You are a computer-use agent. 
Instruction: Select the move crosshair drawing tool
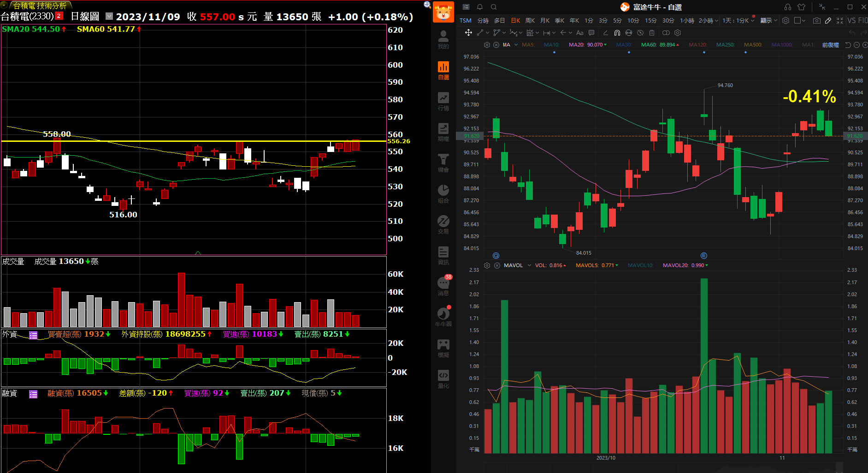(468, 33)
